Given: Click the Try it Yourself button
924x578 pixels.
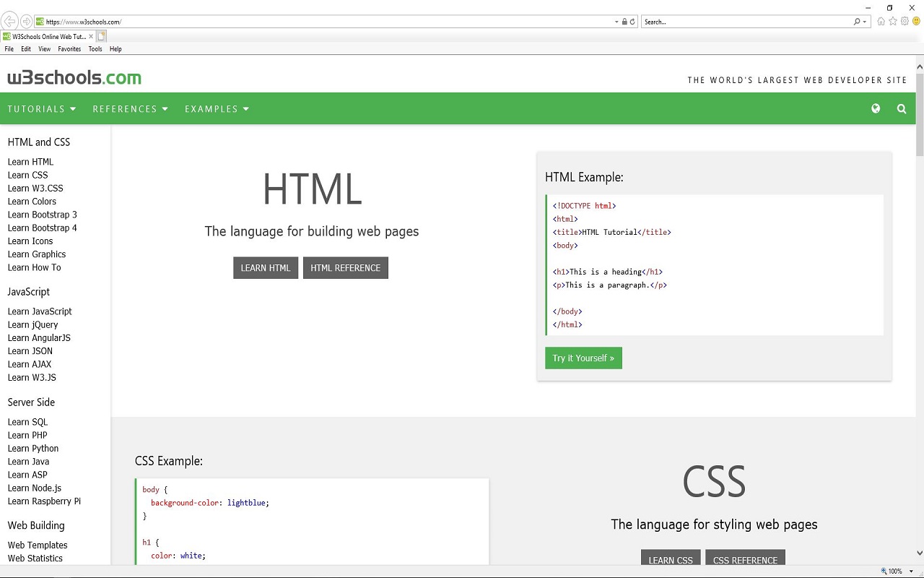Looking at the screenshot, I should (583, 358).
